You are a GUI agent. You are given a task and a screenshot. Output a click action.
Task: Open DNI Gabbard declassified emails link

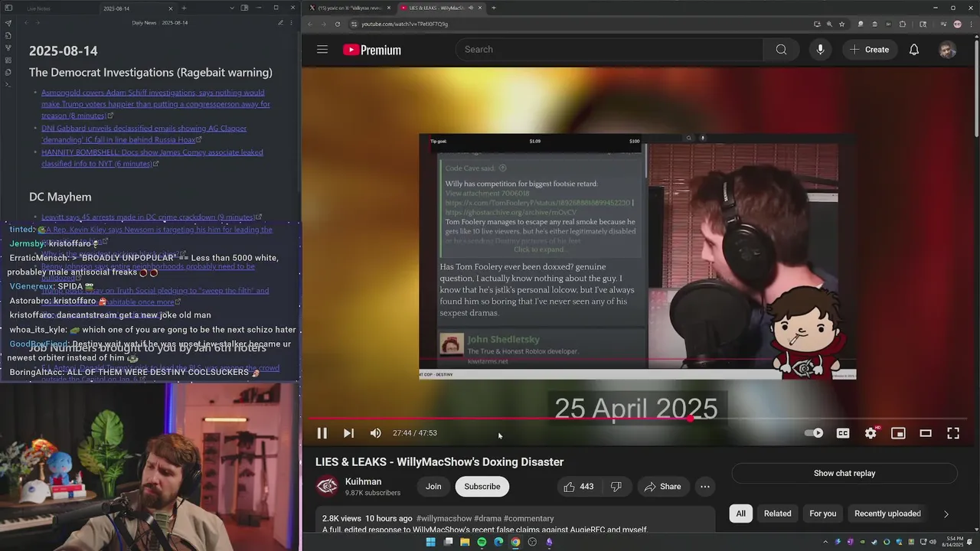(x=144, y=134)
